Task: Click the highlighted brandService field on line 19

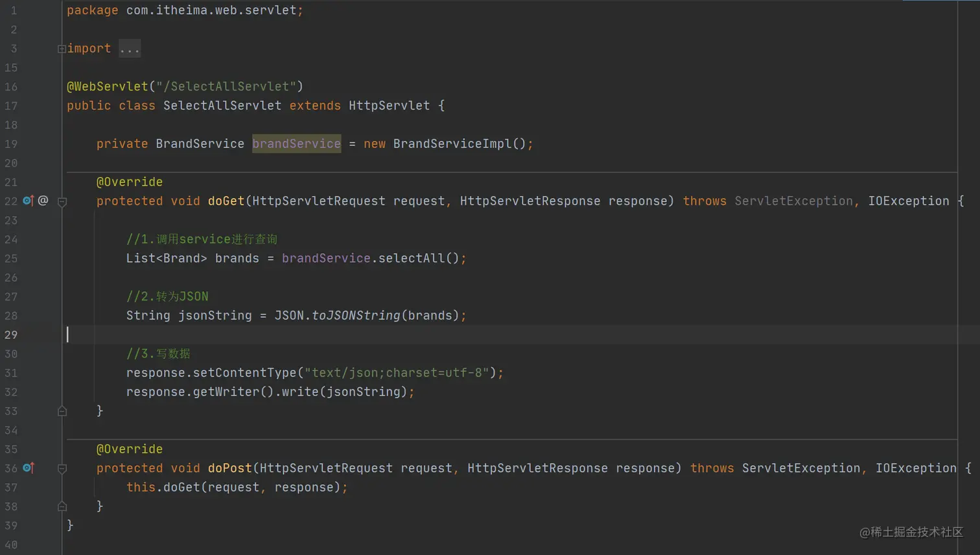Action: click(297, 143)
